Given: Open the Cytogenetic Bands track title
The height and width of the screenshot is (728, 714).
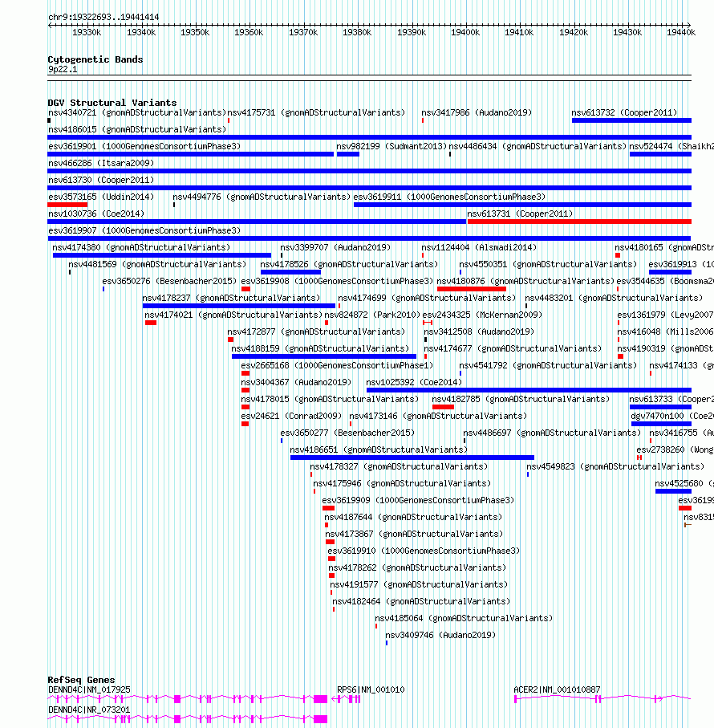Looking at the screenshot, I should 95,59.
